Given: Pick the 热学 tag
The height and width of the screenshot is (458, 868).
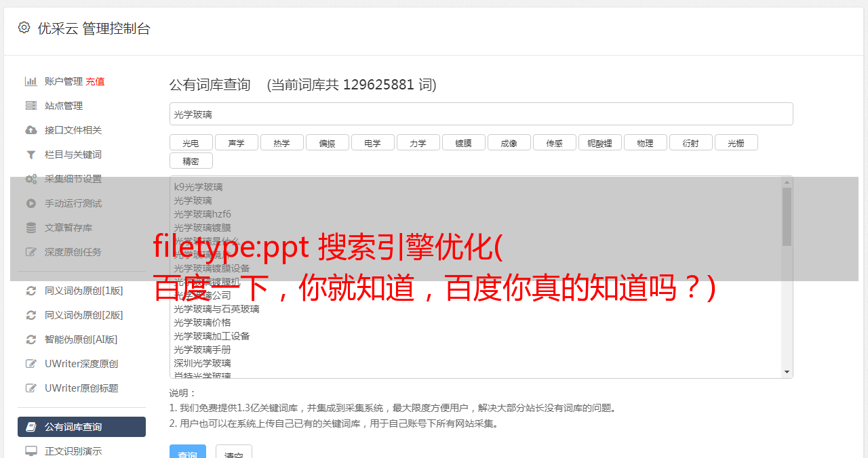Looking at the screenshot, I should (x=281, y=142).
